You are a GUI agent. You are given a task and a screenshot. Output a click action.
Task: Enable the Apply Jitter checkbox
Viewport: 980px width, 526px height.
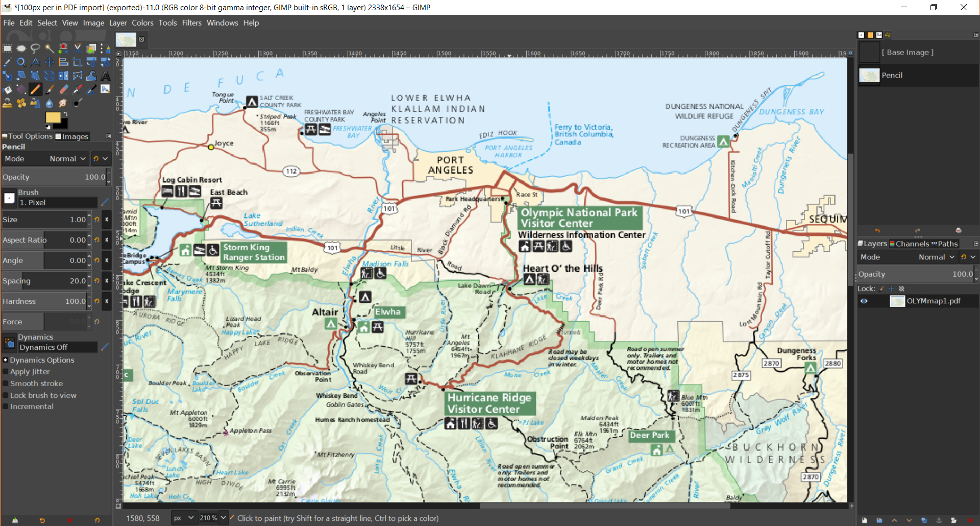pyautogui.click(x=6, y=371)
